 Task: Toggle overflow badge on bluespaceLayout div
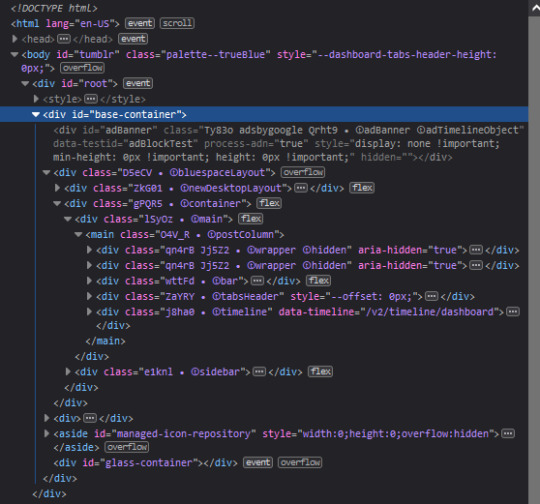303,172
